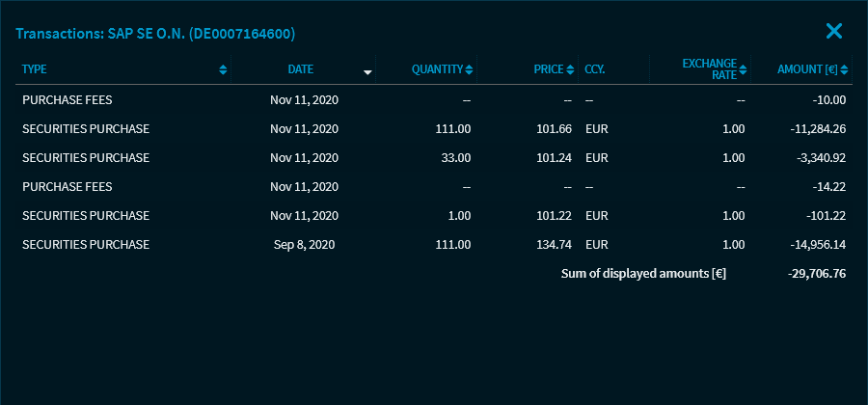The width and height of the screenshot is (868, 405).
Task: Click the sort arrows beside AMOUNT [€]
Action: point(844,69)
